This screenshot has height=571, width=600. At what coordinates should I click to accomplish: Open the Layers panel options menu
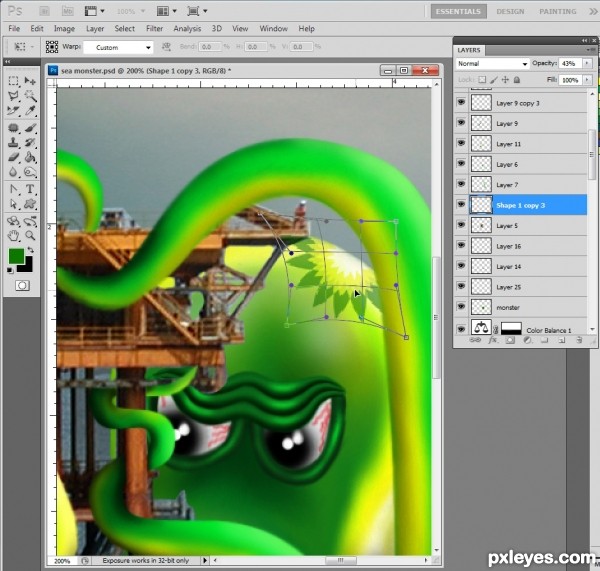click(x=590, y=50)
